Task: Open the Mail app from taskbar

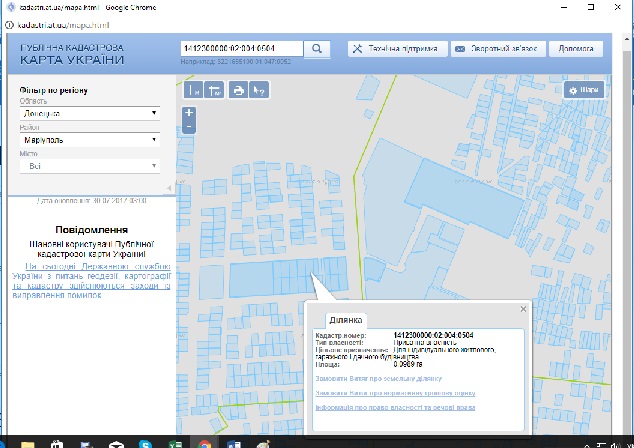Action: (116, 444)
